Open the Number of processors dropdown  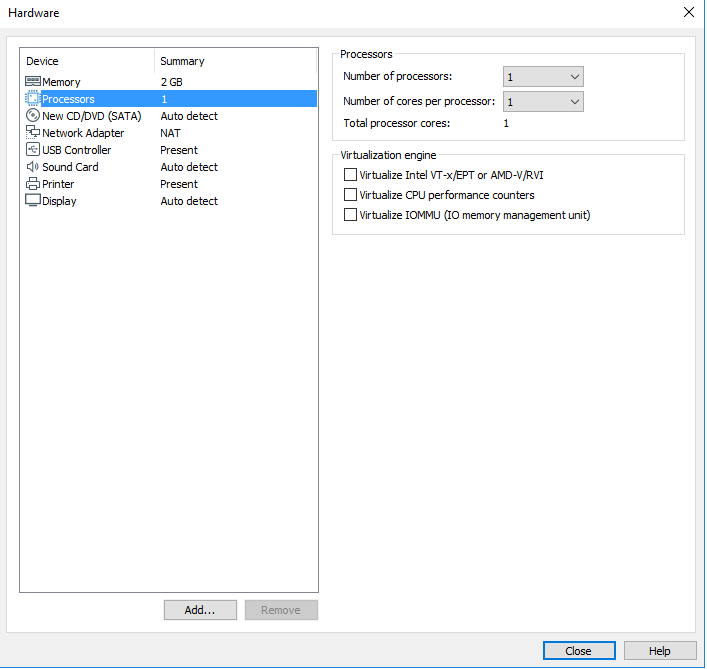pyautogui.click(x=543, y=77)
